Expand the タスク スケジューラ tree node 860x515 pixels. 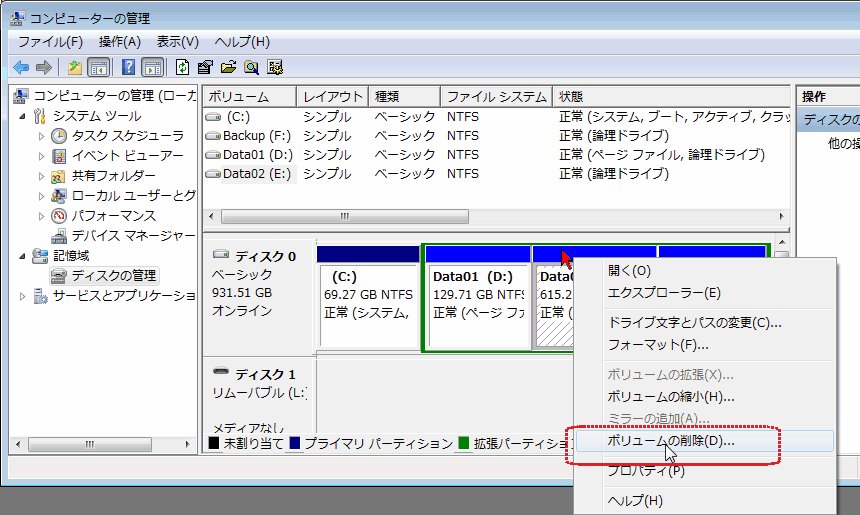pyautogui.click(x=41, y=136)
